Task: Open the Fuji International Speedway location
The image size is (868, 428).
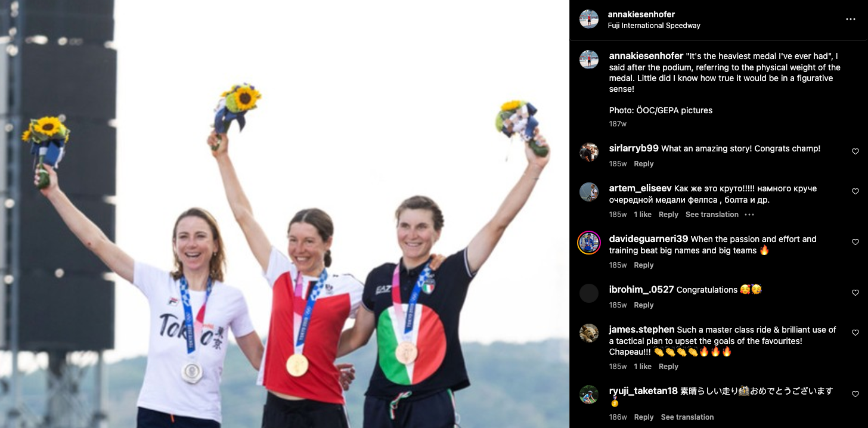Action: tap(654, 26)
